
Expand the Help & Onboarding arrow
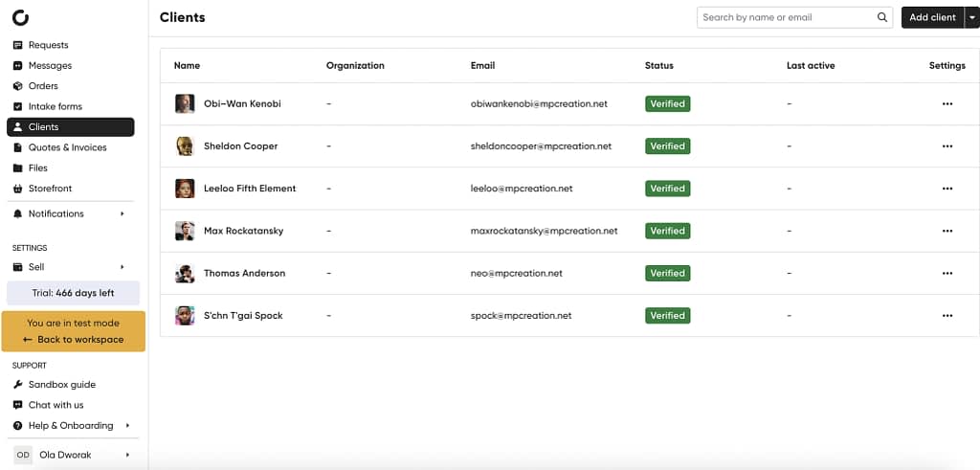click(x=127, y=426)
